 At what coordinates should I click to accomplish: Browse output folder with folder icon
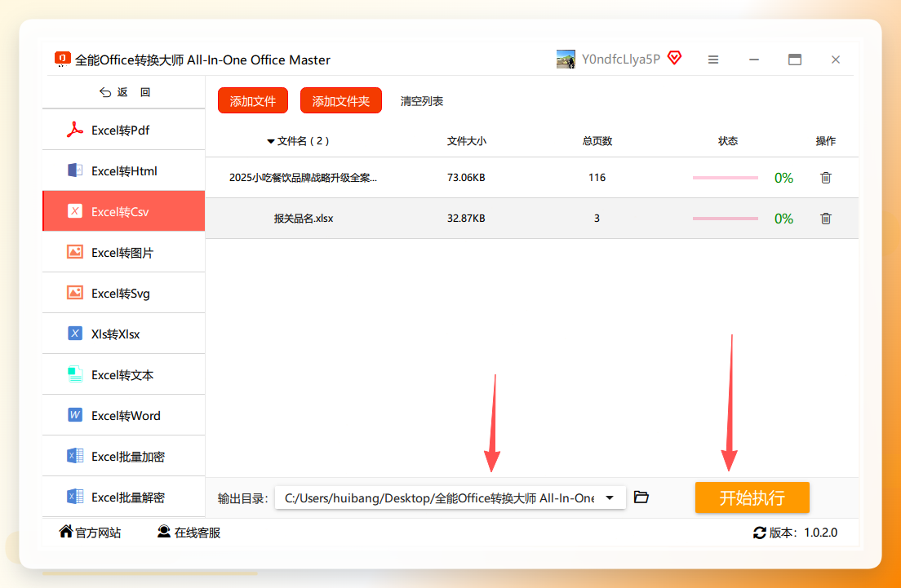pyautogui.click(x=641, y=497)
